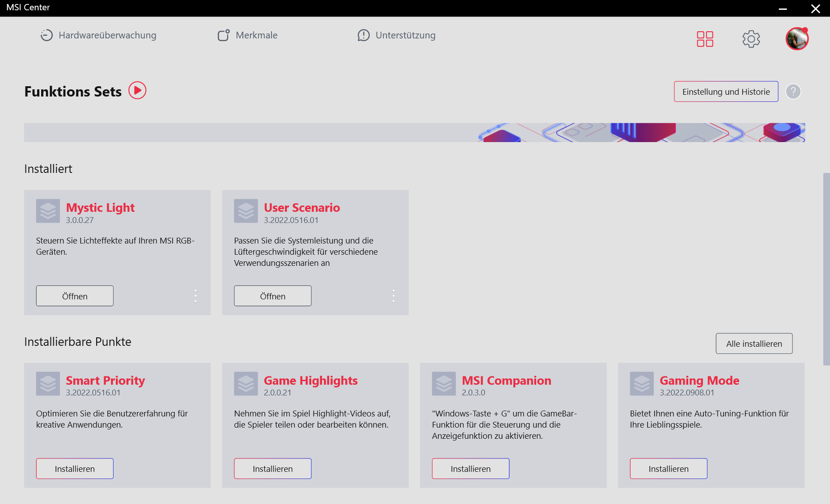Click version text 2.0.3.0
This screenshot has width=830, height=504.
pos(474,393)
